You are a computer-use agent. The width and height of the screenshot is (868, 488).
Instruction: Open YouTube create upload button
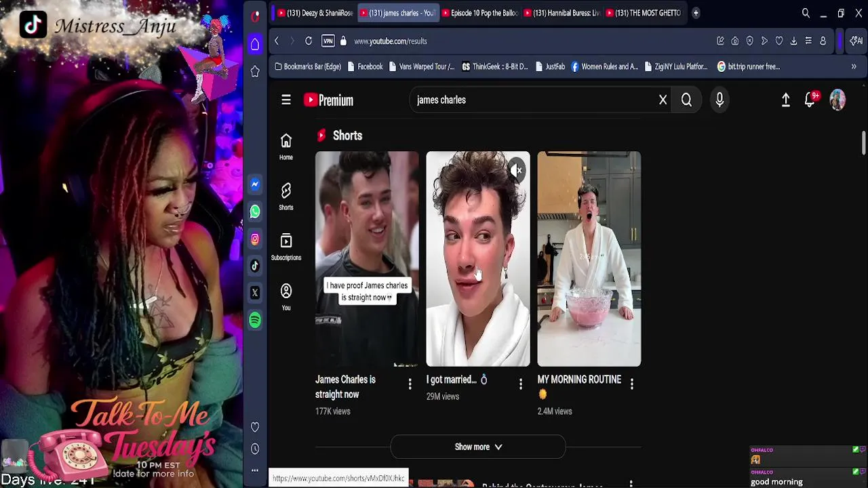click(785, 100)
